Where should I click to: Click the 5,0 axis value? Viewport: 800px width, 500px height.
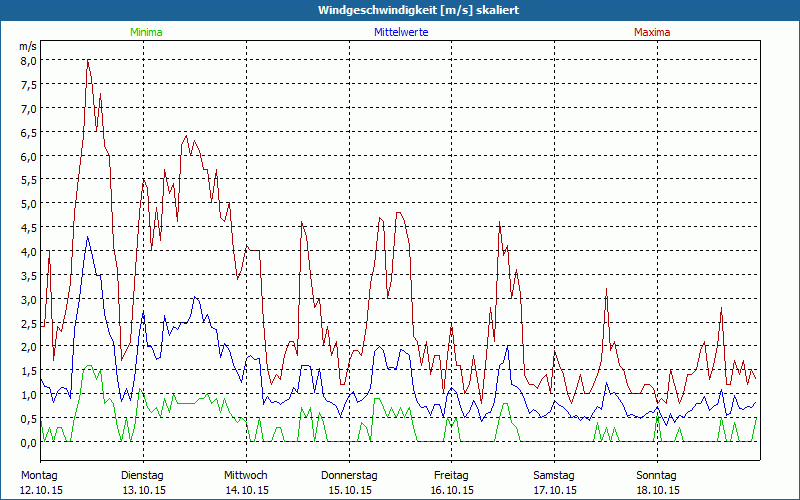(29, 204)
